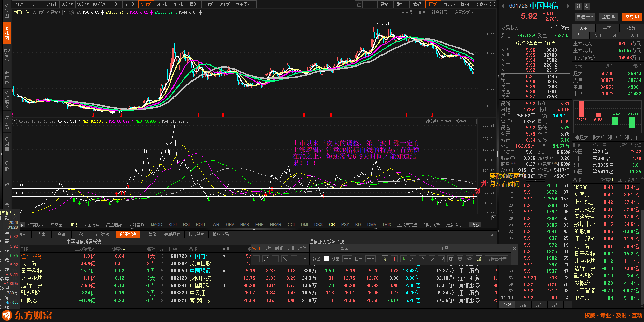Toggle fullscreen chart view icon
Screen dimensions: 644x322
point(493,4)
